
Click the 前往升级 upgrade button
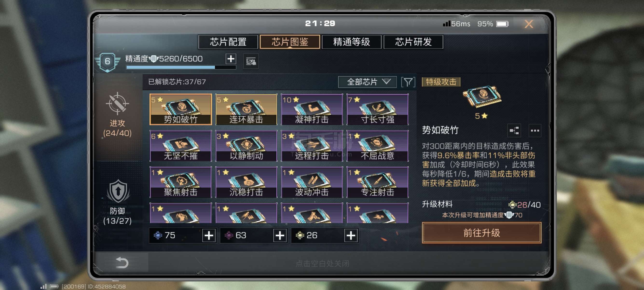pyautogui.click(x=481, y=233)
